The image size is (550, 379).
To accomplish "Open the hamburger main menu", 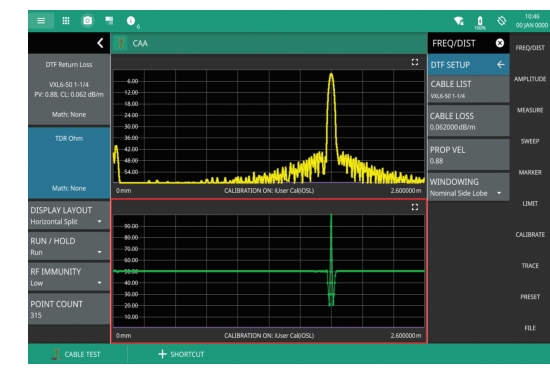I will tap(41, 21).
